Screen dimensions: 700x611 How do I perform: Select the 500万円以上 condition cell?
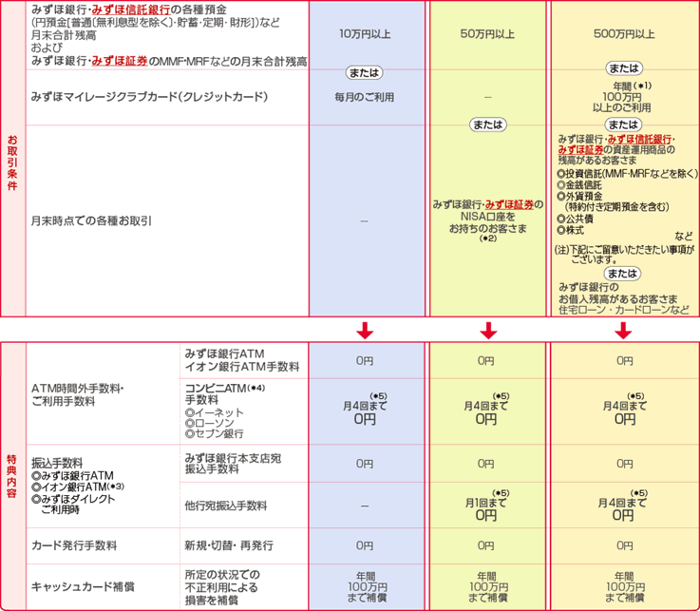624,34
